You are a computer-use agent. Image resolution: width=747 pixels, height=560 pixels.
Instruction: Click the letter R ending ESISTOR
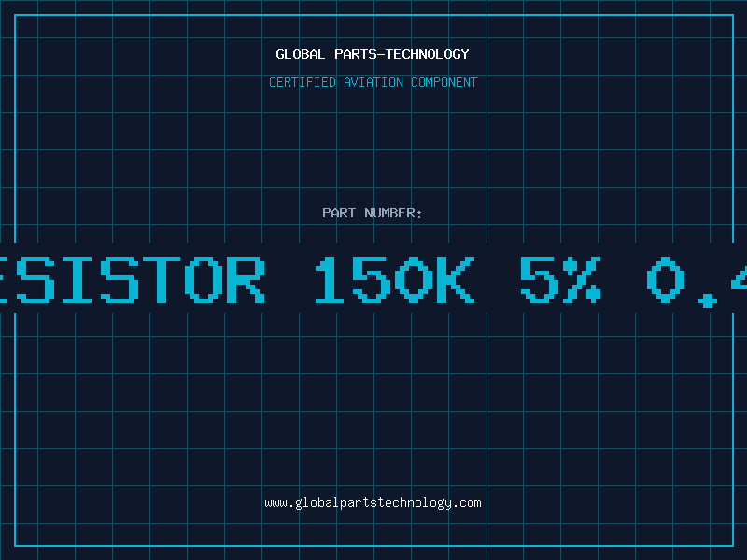pos(246,279)
